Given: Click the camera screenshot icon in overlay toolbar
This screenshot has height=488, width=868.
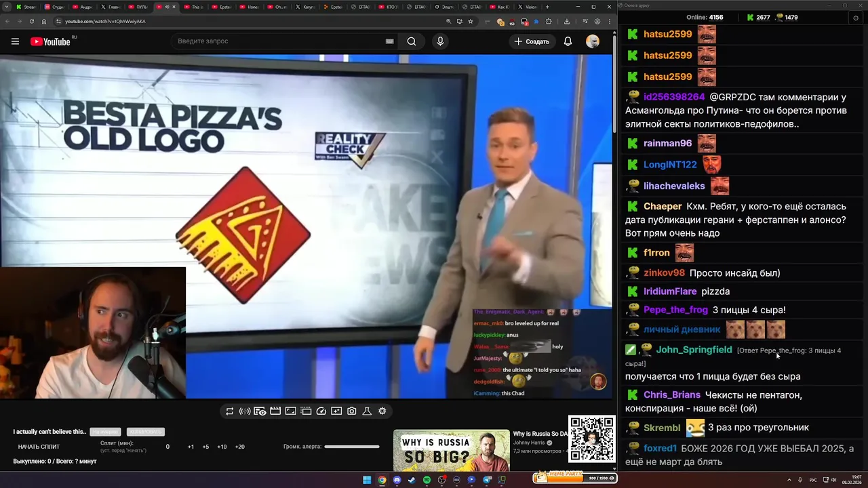Looking at the screenshot, I should coord(352,411).
